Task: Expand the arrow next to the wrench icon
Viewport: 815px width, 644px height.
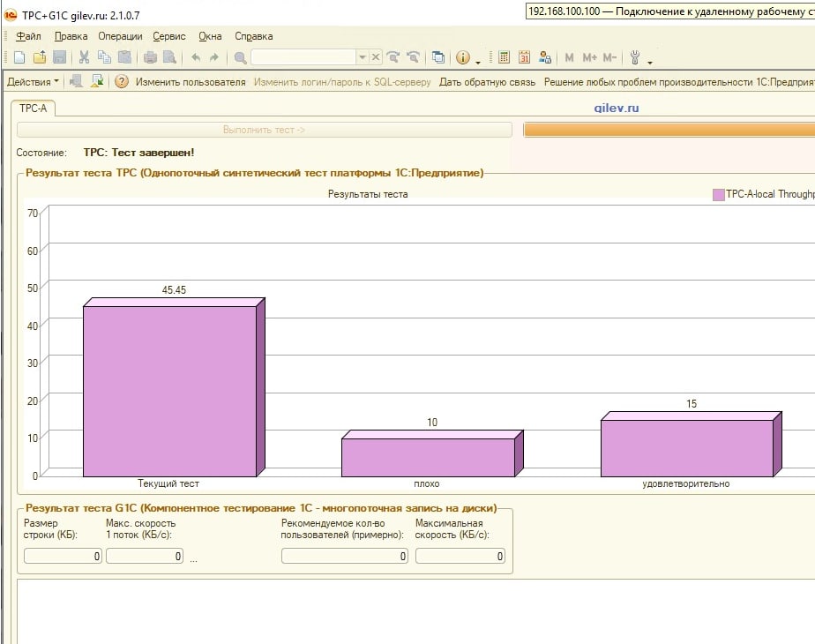Action: (x=650, y=63)
